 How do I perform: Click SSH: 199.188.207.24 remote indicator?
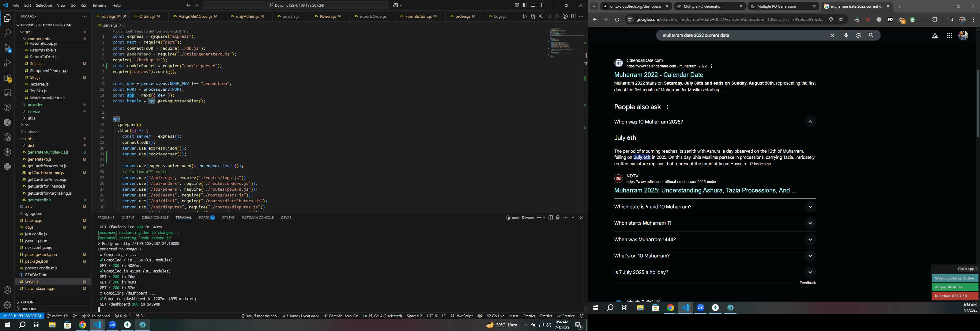tap(22, 316)
